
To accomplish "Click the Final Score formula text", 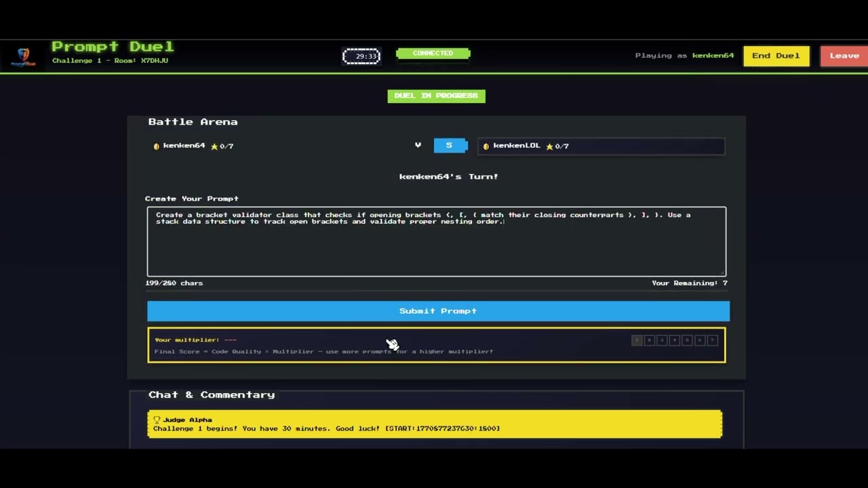I will (x=323, y=352).
